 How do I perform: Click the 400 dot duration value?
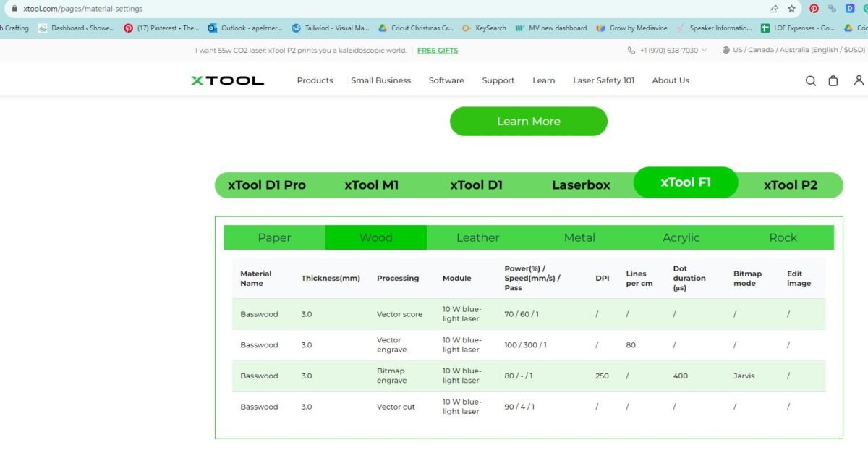[x=680, y=376]
